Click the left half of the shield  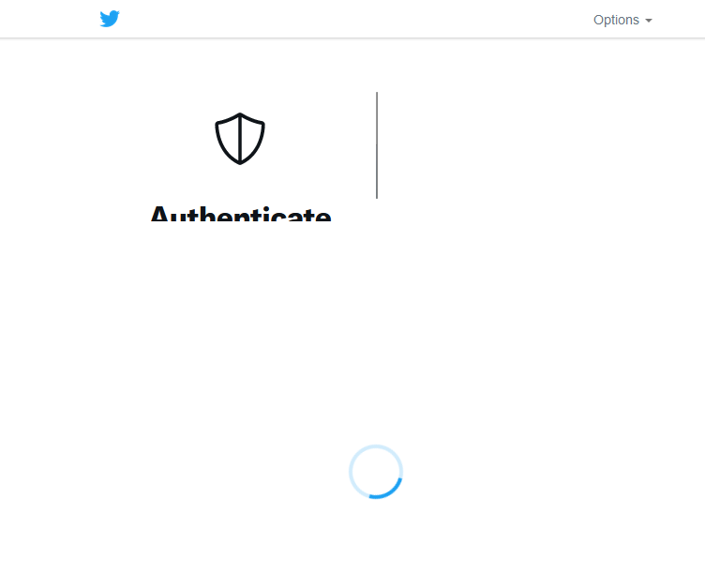pyautogui.click(x=228, y=137)
